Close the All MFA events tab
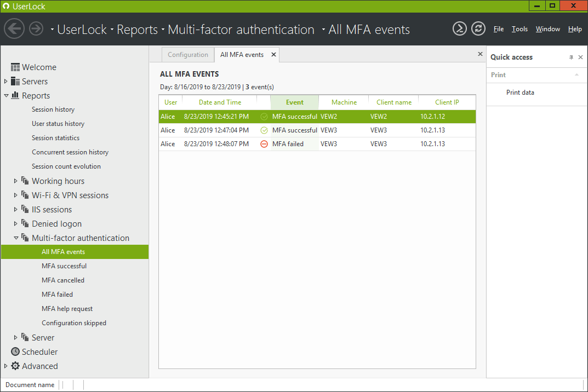Viewport: 588px width, 392px height. tap(274, 55)
